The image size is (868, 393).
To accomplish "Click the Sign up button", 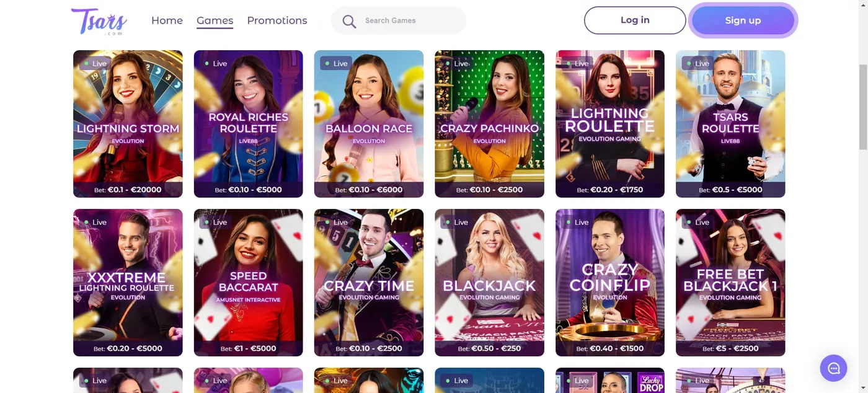I will (x=743, y=20).
